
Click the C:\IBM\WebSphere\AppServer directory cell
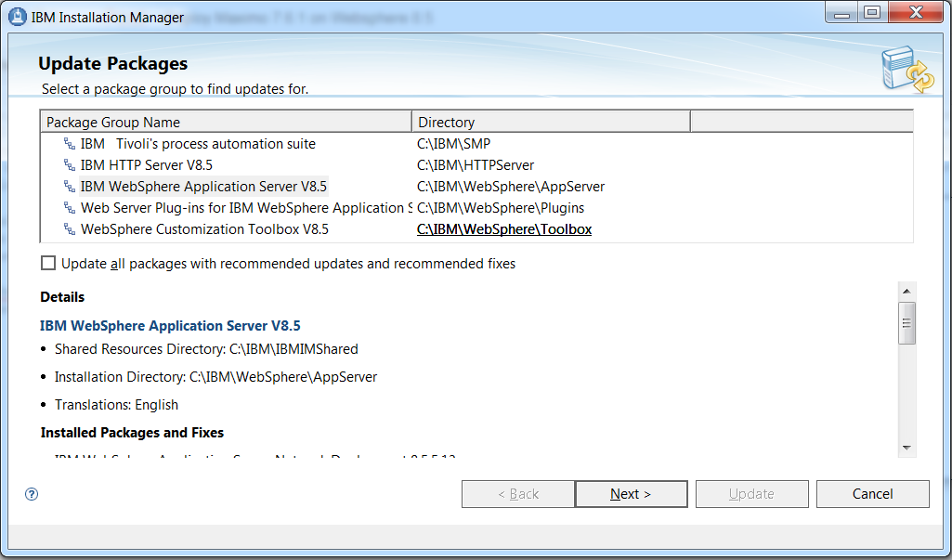[511, 187]
